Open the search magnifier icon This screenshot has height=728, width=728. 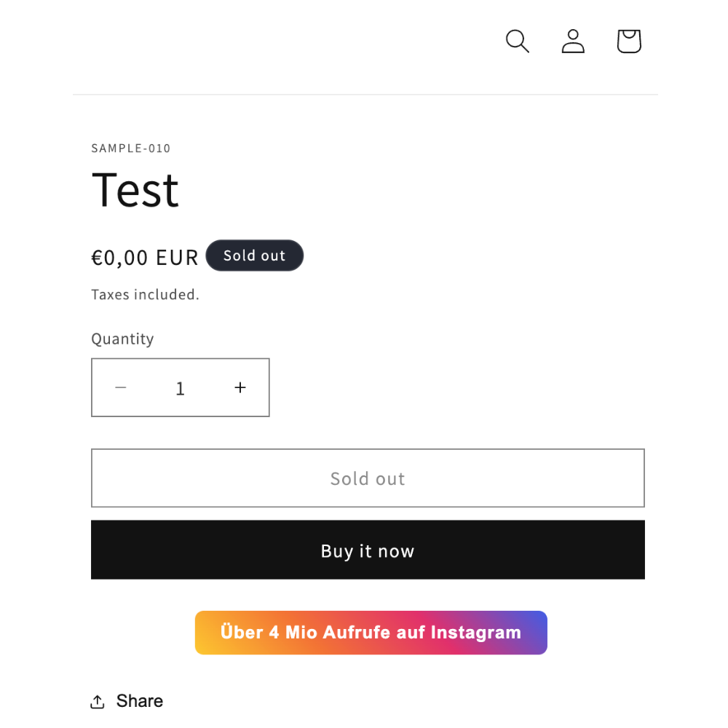click(517, 41)
